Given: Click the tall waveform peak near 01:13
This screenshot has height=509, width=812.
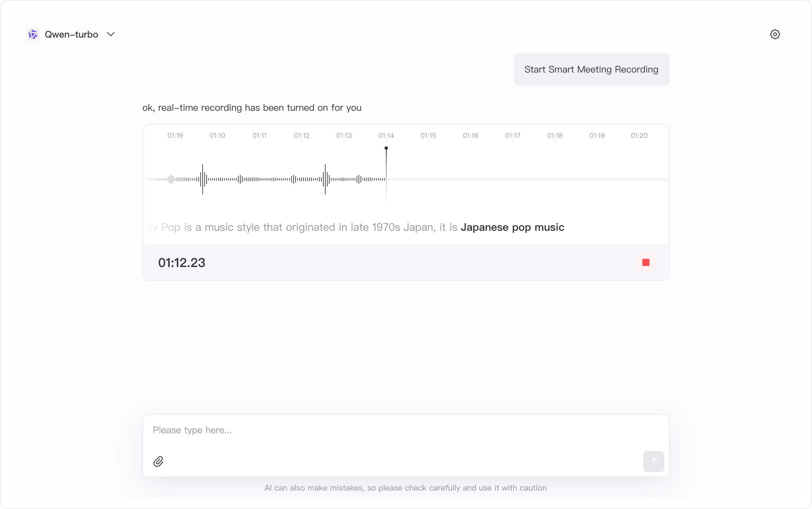Looking at the screenshot, I should tap(325, 179).
